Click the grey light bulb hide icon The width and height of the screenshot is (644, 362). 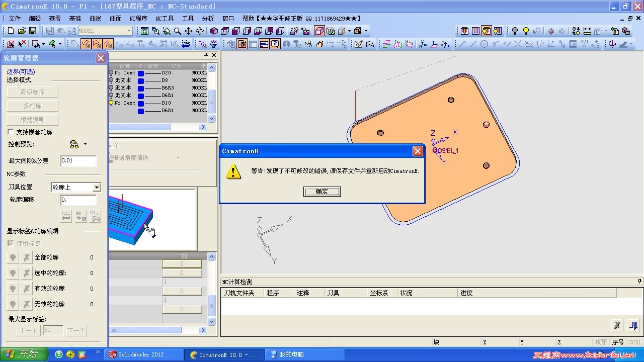tap(515, 31)
